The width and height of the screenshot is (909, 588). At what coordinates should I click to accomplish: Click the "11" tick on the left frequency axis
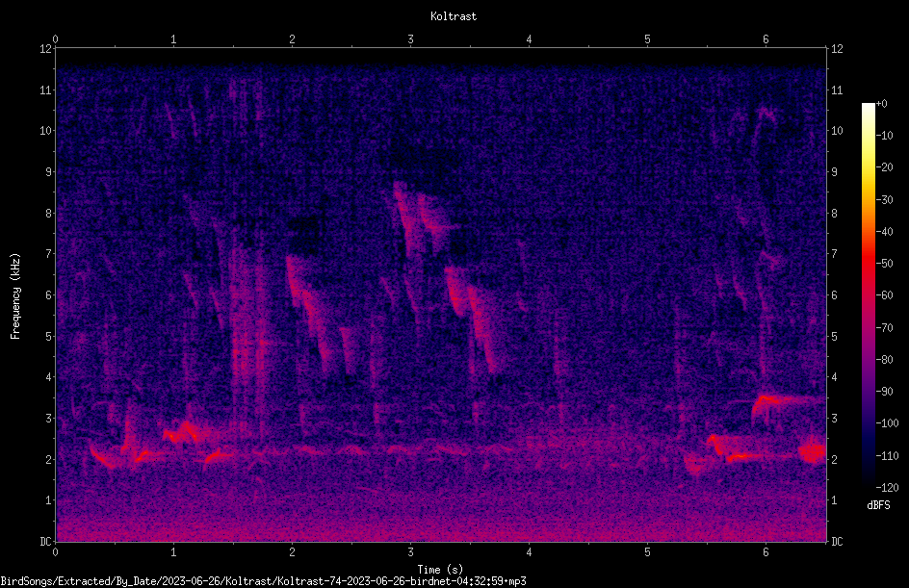tap(45, 89)
